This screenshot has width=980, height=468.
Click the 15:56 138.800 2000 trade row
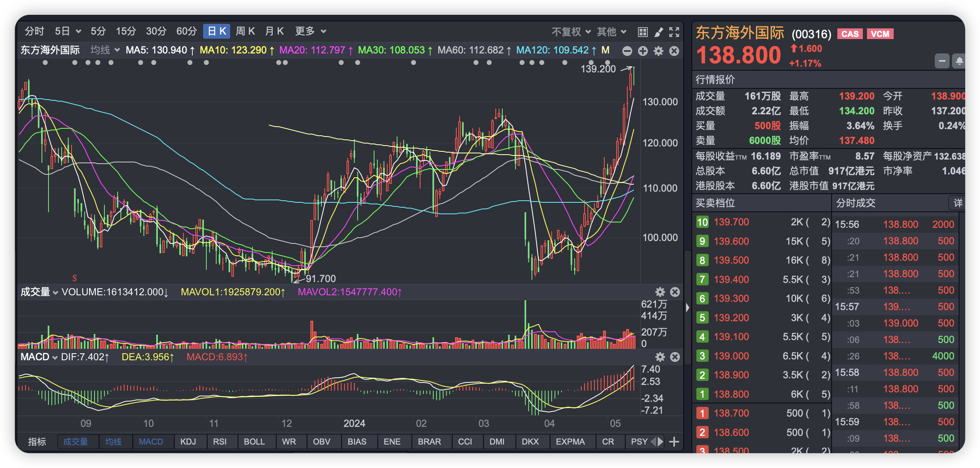click(x=895, y=224)
